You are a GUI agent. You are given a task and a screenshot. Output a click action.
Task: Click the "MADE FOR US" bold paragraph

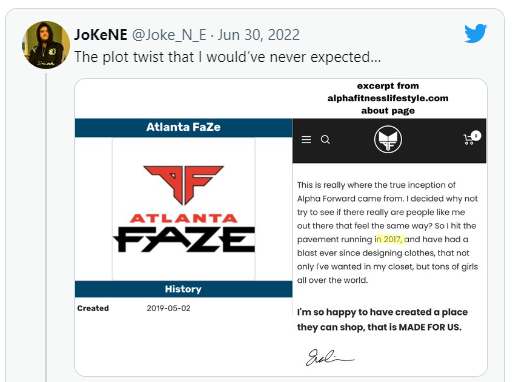point(382,319)
